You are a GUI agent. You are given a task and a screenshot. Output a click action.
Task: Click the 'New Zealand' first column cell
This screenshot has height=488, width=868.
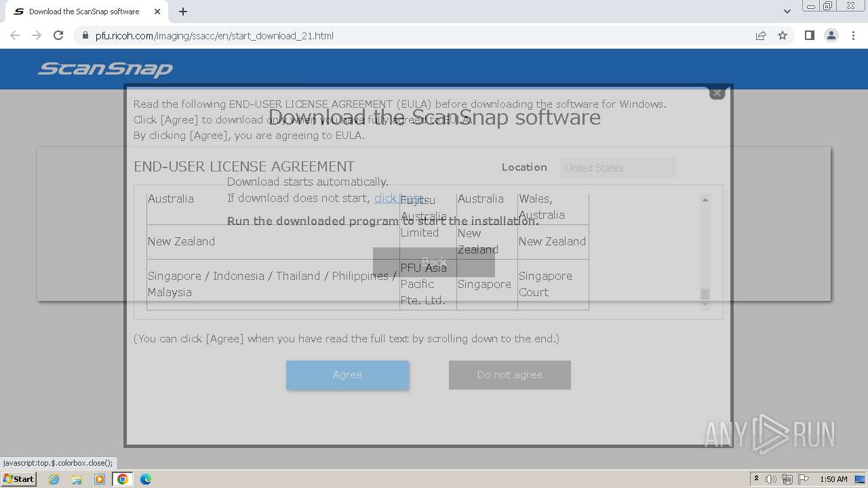[273, 241]
